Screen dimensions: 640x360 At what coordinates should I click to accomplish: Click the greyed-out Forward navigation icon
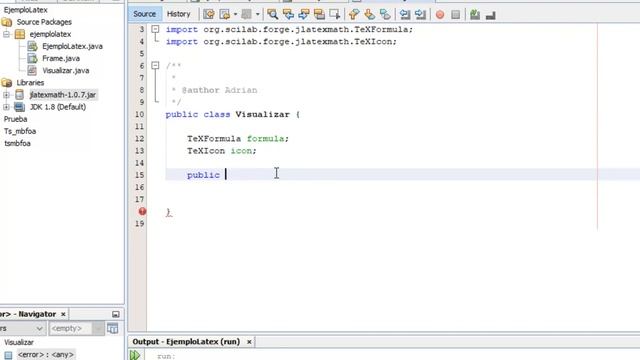click(x=247, y=15)
